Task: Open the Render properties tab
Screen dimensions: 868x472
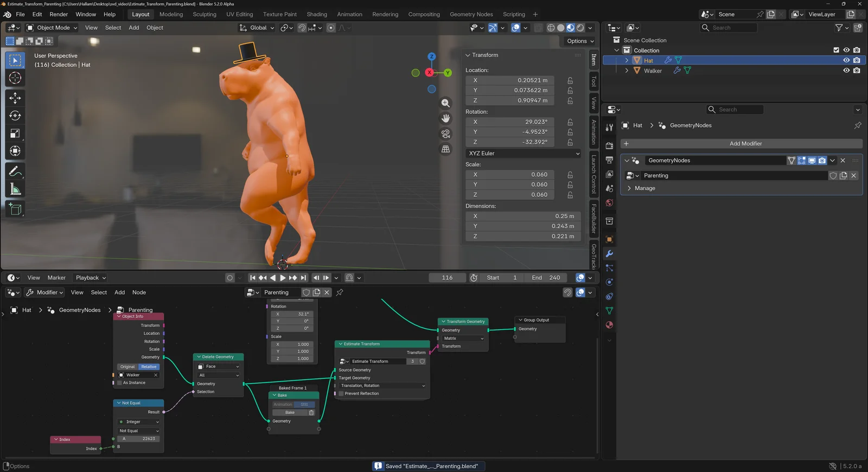Action: tap(609, 145)
